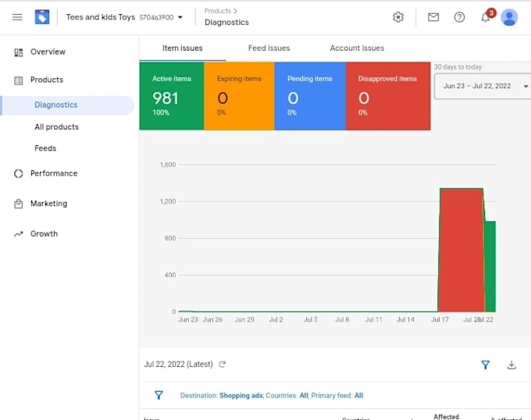Select the green Active items card
The width and height of the screenshot is (531, 420).
[171, 96]
